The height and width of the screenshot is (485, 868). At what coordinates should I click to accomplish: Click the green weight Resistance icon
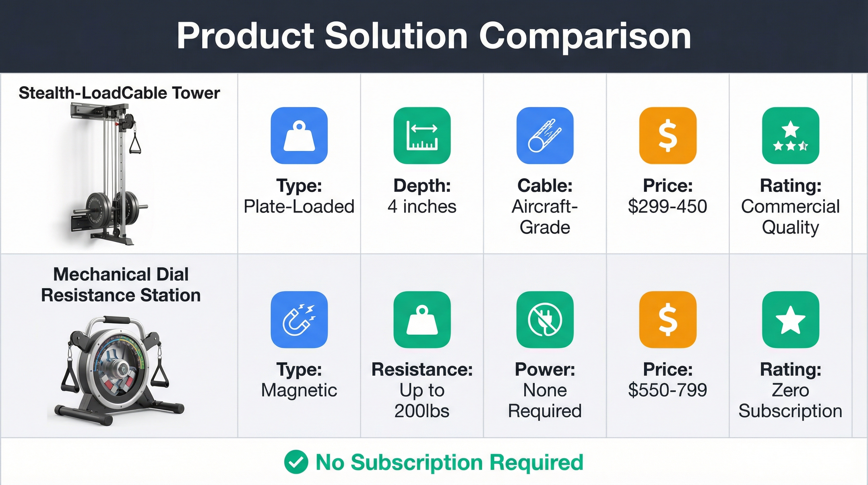[x=422, y=320]
